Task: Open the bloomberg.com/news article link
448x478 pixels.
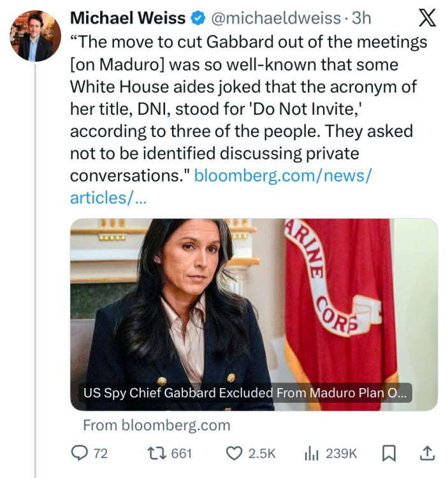Action: tap(282, 175)
